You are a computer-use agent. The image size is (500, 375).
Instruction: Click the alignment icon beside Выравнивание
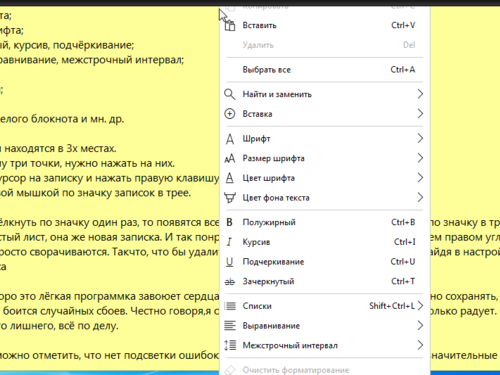[x=230, y=326]
